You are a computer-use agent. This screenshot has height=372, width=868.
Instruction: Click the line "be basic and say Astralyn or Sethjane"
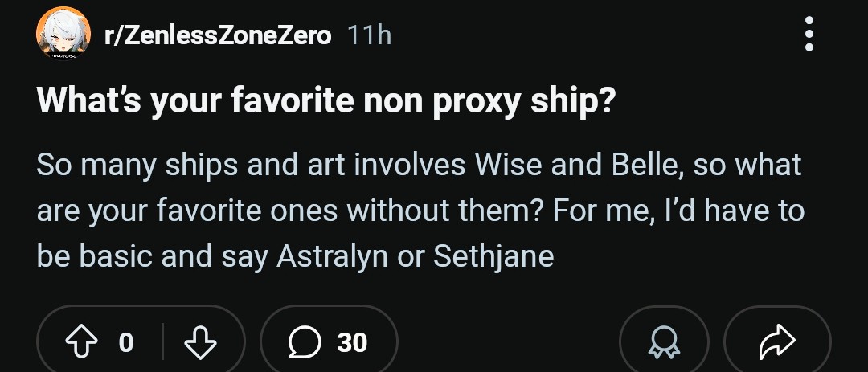click(295, 256)
